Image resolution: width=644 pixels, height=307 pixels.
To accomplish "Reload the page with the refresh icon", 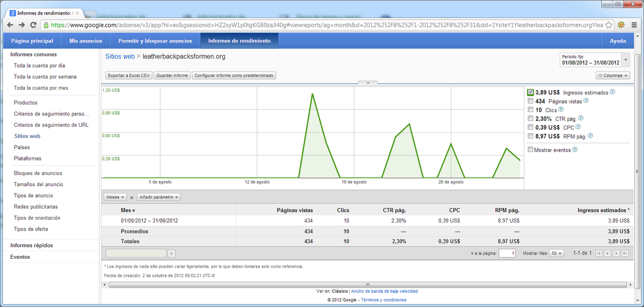I will (x=33, y=25).
